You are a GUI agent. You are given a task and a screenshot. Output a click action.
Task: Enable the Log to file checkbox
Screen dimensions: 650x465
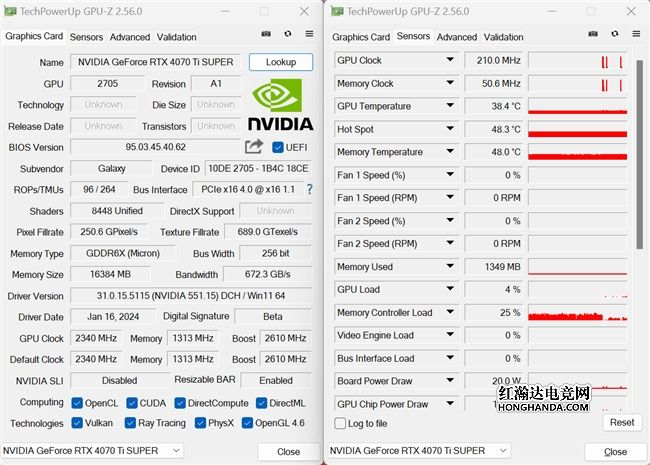click(x=341, y=423)
